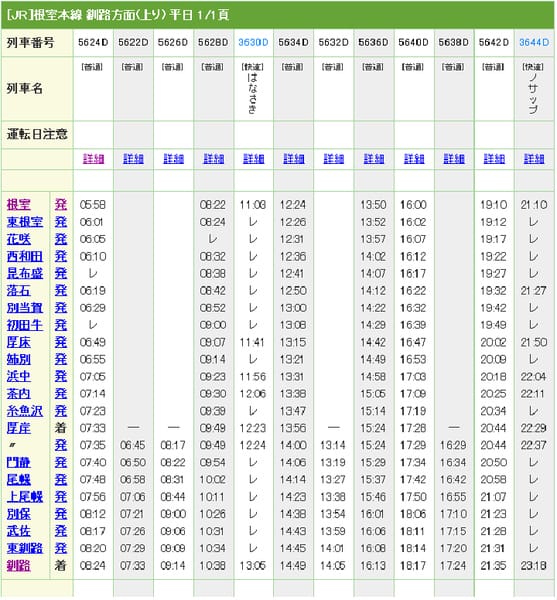Image resolution: width=557 pixels, height=600 pixels.
Task: Click train number 3630D link
Action: click(x=253, y=42)
